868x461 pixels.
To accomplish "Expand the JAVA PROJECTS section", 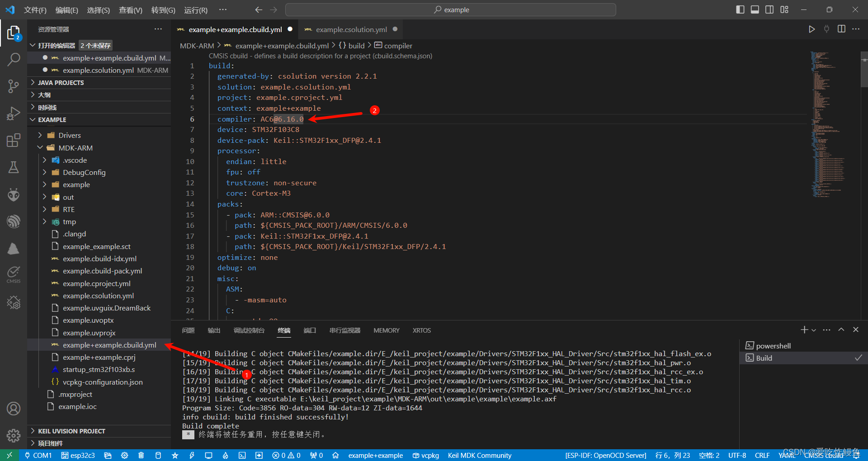I will [x=100, y=83].
